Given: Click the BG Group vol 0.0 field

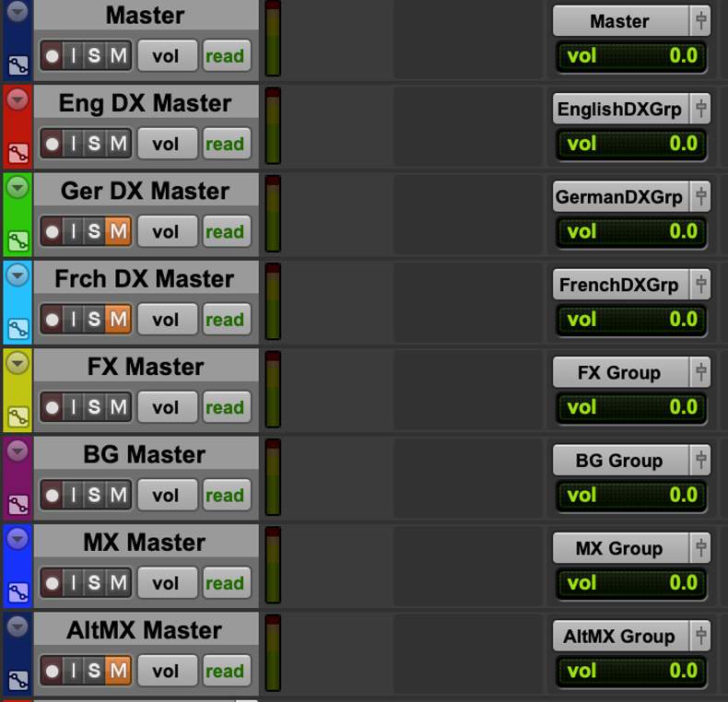Looking at the screenshot, I should click(x=631, y=495).
